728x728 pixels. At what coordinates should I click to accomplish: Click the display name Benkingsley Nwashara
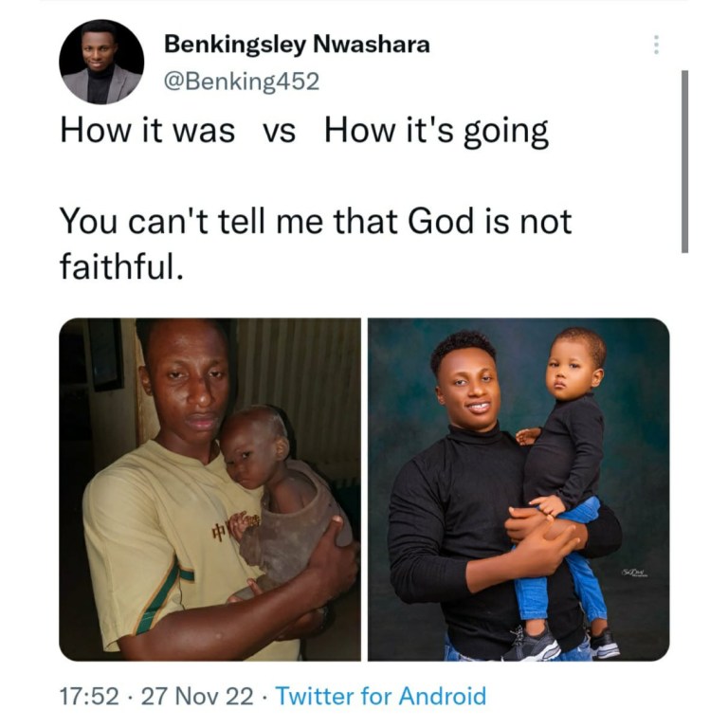[x=297, y=45]
